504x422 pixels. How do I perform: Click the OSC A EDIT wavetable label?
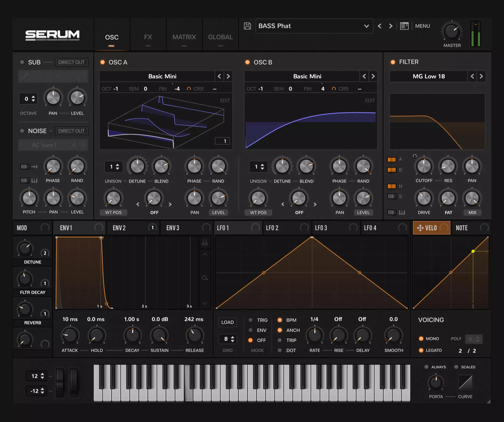pyautogui.click(x=225, y=101)
